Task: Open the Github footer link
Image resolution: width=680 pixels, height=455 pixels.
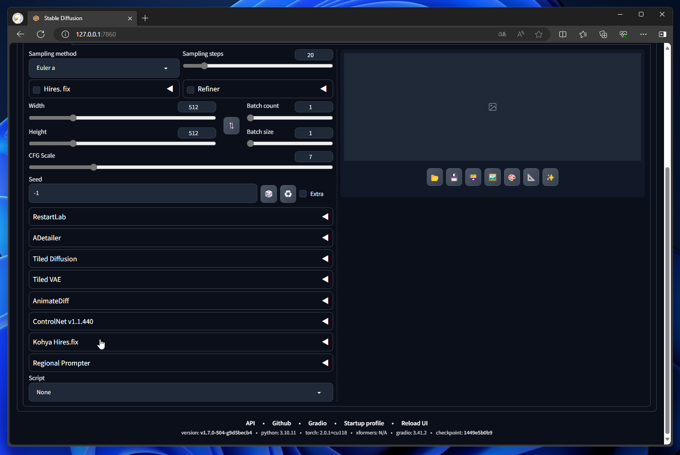Action: 281,423
